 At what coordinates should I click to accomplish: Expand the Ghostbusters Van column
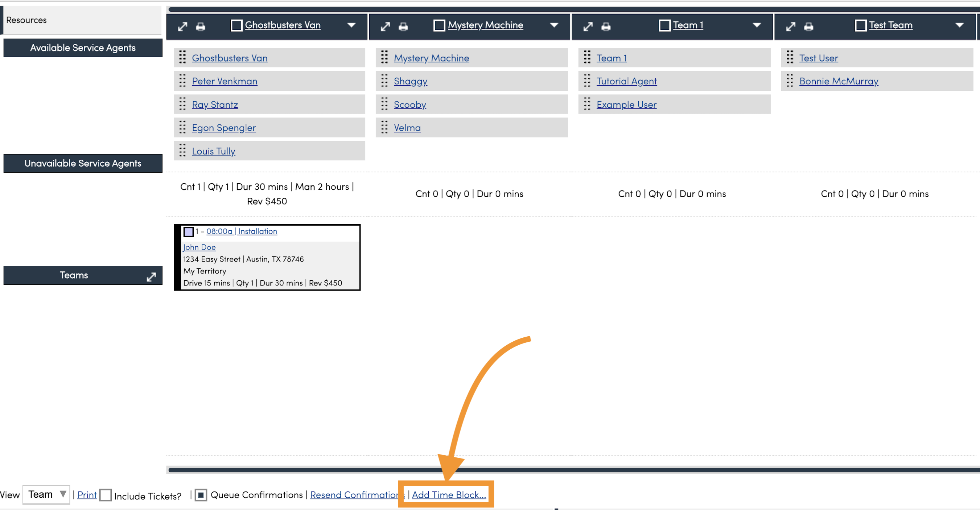[182, 26]
